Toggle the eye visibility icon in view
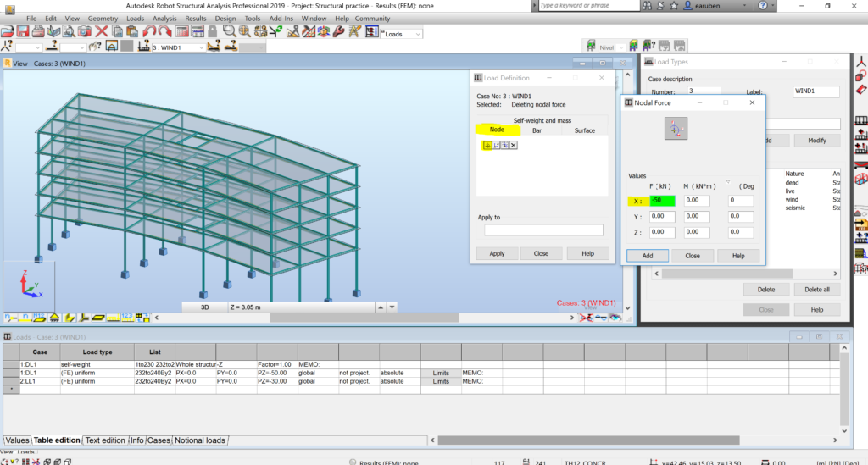This screenshot has width=868, height=465. [615, 318]
